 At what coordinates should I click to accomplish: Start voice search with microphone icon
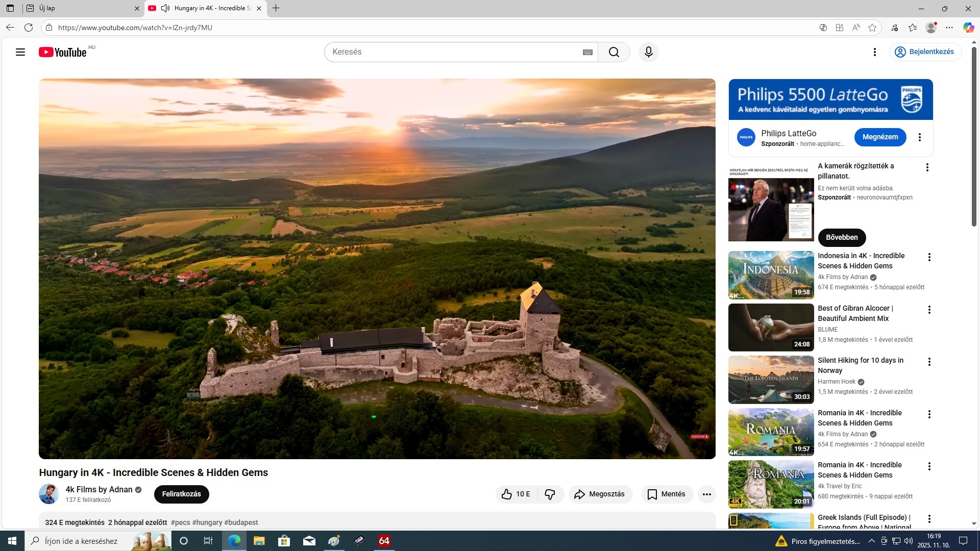[x=648, y=52]
